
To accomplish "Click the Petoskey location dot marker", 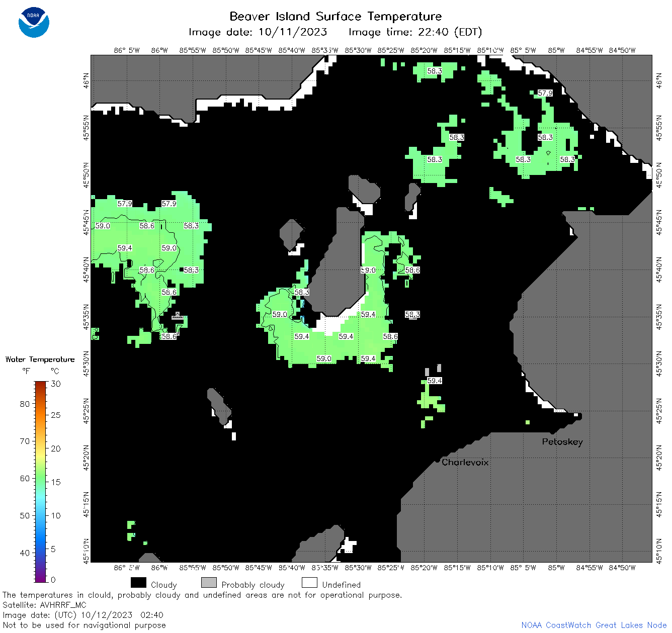I will pos(552,432).
